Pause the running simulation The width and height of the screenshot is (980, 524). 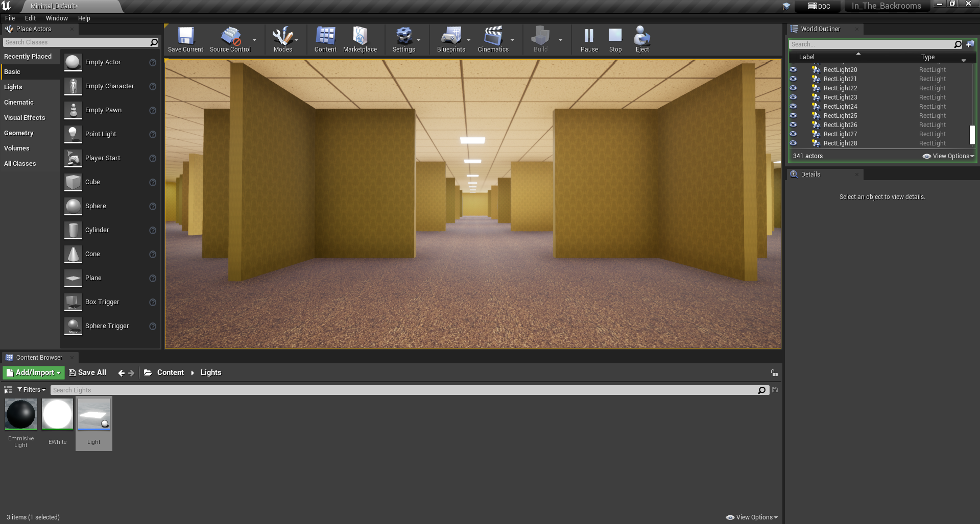coord(589,40)
